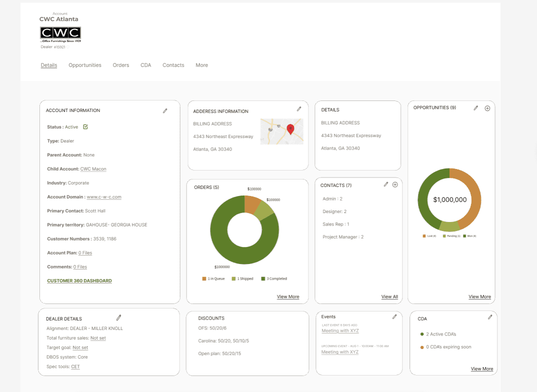This screenshot has height=392, width=537.
Task: Edit the Opportunities card via pencil
Action: (x=475, y=108)
